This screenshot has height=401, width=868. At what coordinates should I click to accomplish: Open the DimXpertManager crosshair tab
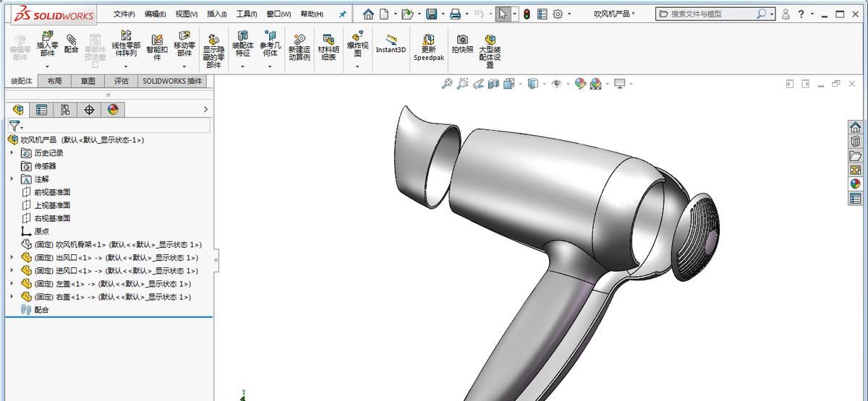point(90,110)
